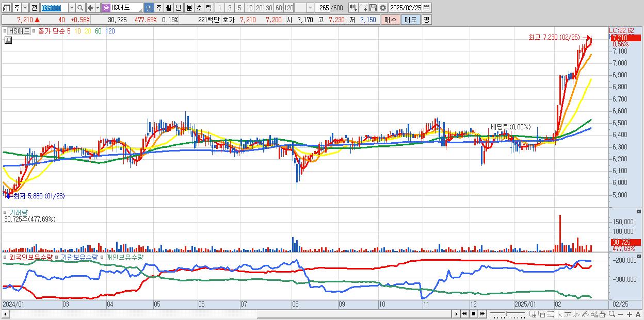Click the playback speed slider

508,314
